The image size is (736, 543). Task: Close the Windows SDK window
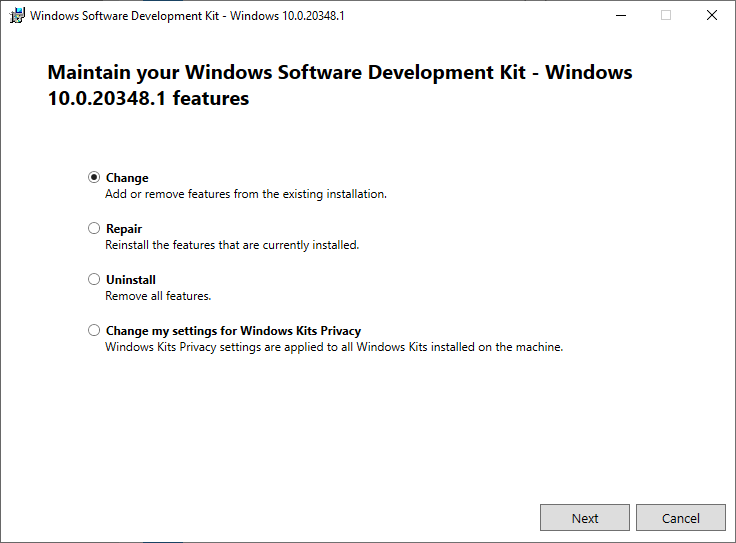point(712,15)
